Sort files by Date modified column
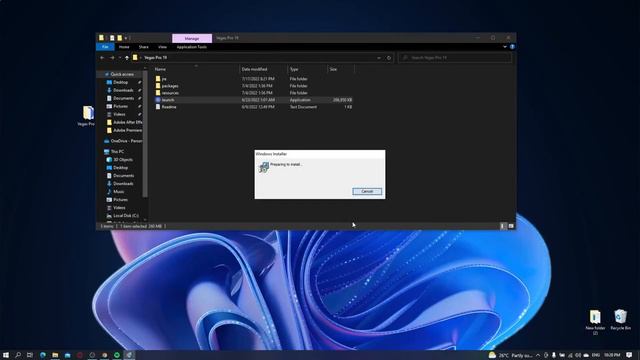The height and width of the screenshot is (360, 640). [254, 69]
